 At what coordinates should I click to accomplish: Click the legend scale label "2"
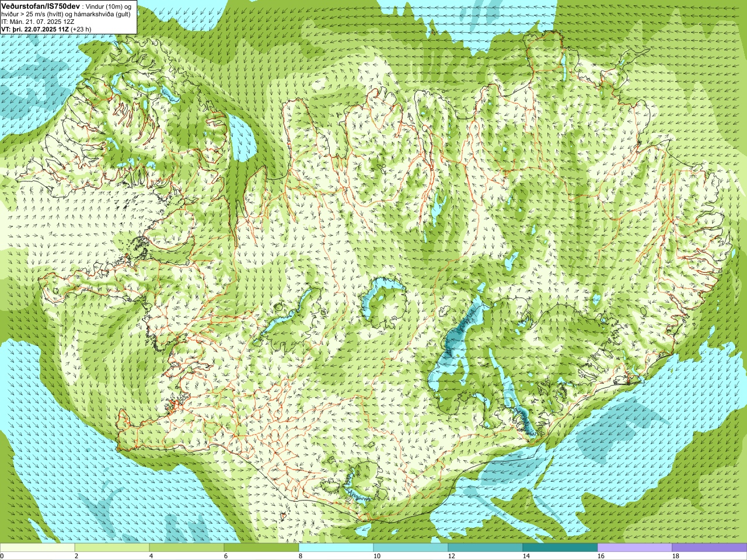pyautogui.click(x=76, y=556)
